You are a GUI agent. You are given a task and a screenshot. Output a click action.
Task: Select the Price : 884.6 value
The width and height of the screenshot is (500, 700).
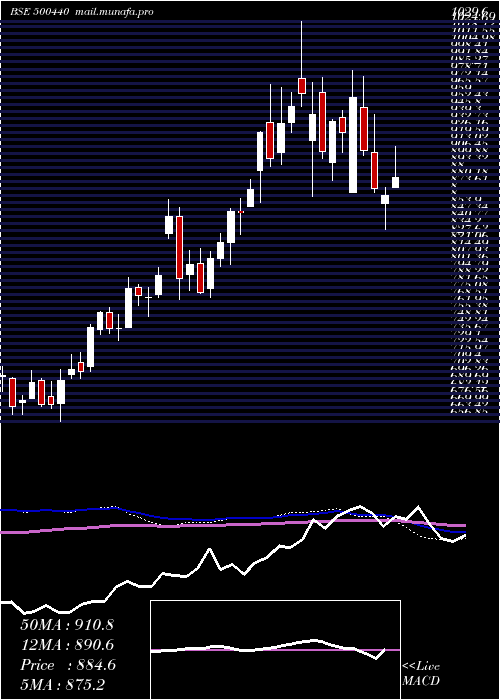pyautogui.click(x=68, y=665)
